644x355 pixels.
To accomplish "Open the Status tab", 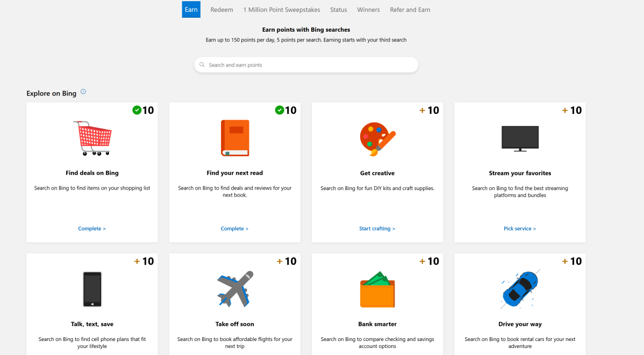I will pos(339,10).
